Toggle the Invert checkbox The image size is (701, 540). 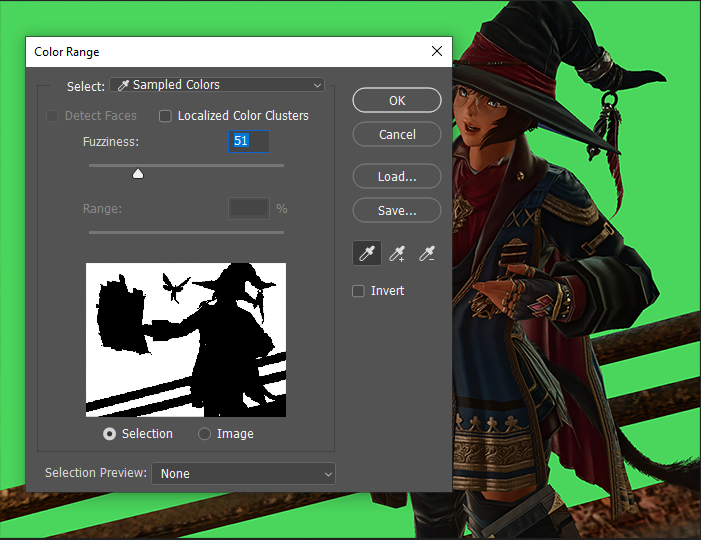[359, 291]
